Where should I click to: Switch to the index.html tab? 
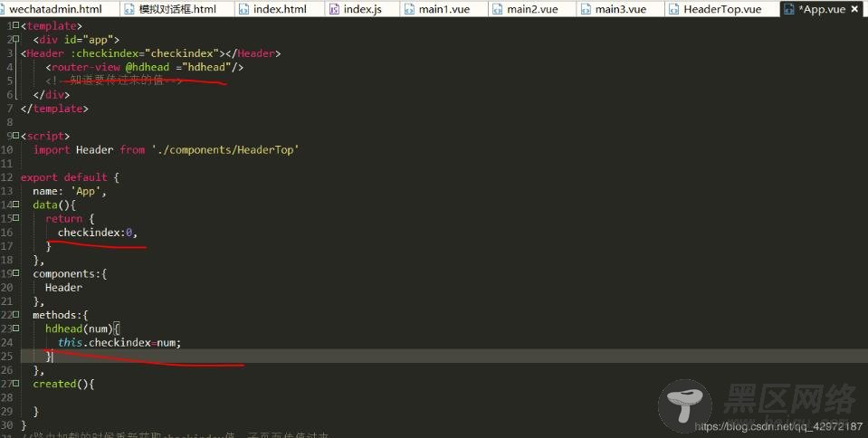tap(280, 9)
